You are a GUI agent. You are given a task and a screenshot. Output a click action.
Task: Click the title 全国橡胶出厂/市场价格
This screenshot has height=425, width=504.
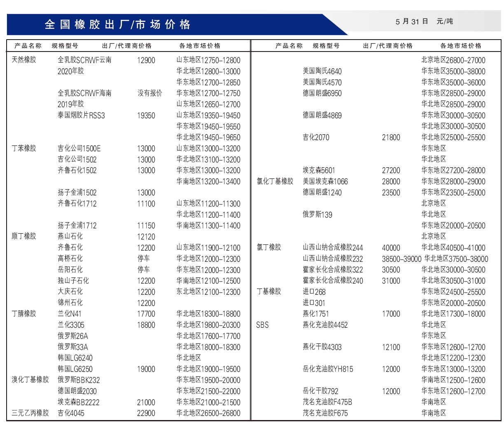click(118, 24)
